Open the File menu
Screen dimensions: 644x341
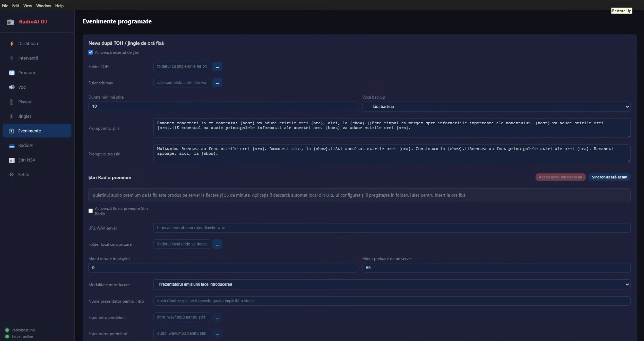click(x=5, y=5)
